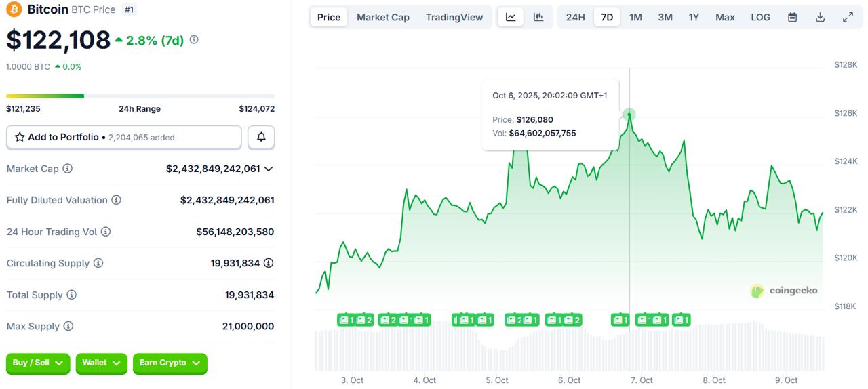Click the price alert bell icon
This screenshot has height=389, width=868.
[x=261, y=137]
